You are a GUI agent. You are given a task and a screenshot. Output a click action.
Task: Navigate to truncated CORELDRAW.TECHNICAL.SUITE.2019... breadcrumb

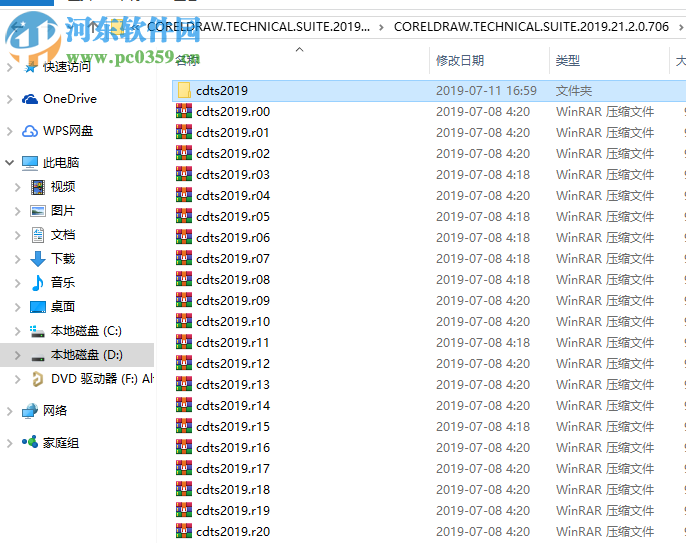258,27
